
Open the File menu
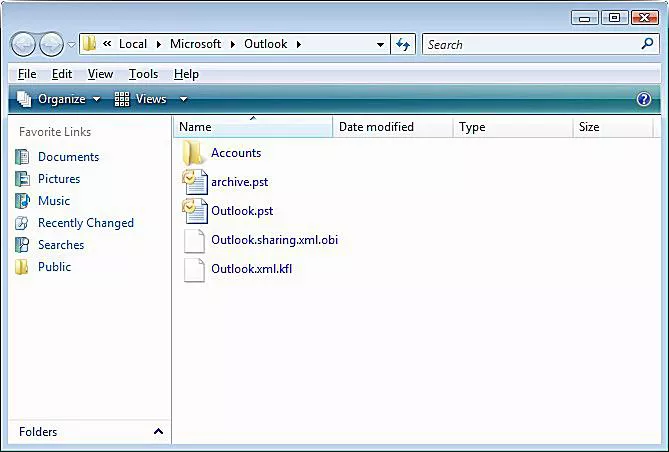[27, 74]
